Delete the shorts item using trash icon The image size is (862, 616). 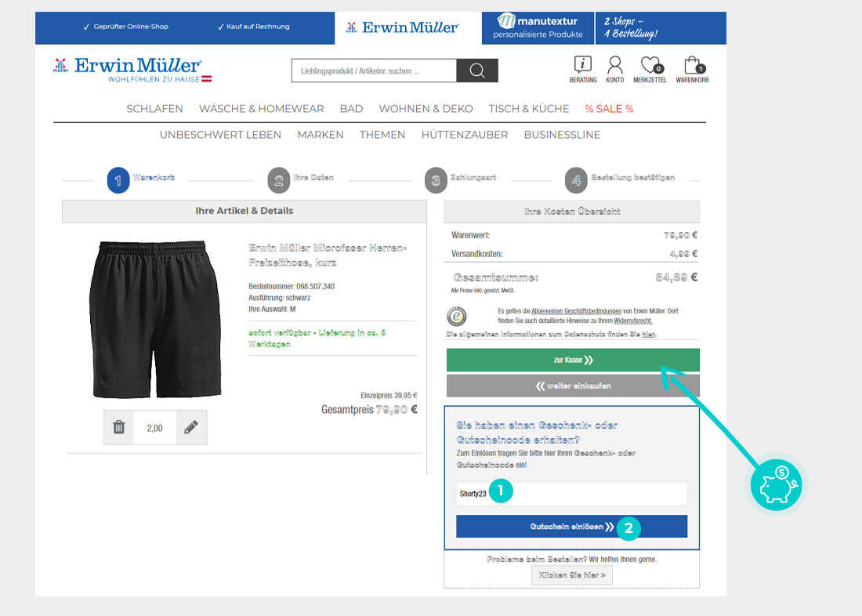click(119, 427)
